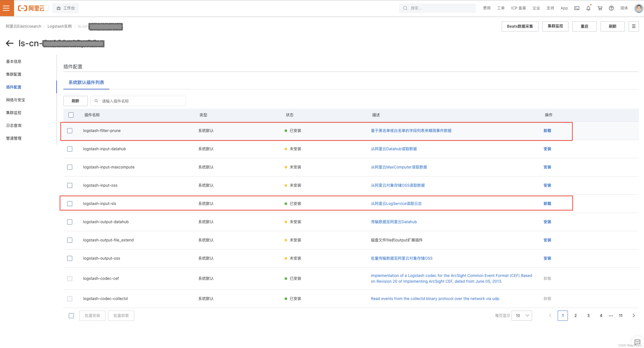Click the help question mark icon
644x348 pixels.
point(611,8)
